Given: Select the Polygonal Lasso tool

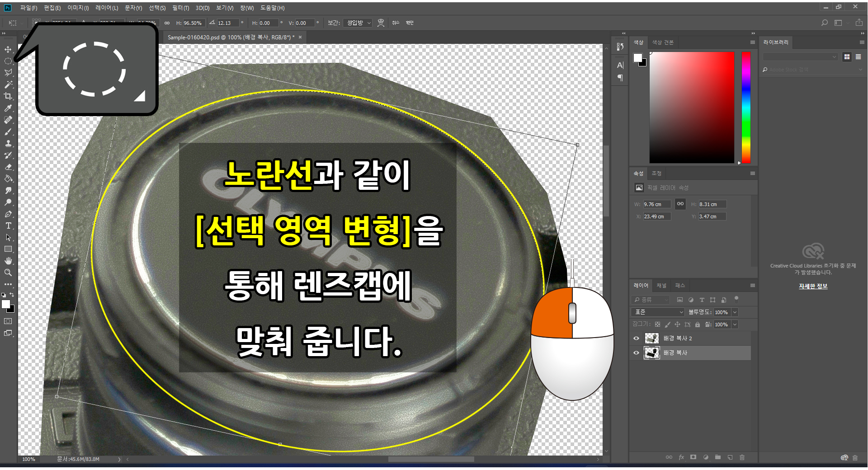Looking at the screenshot, I should pyautogui.click(x=8, y=73).
